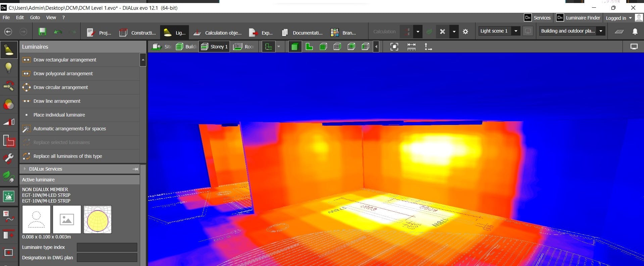
Task: Switch to the Project mode tab
Action: 99,33
